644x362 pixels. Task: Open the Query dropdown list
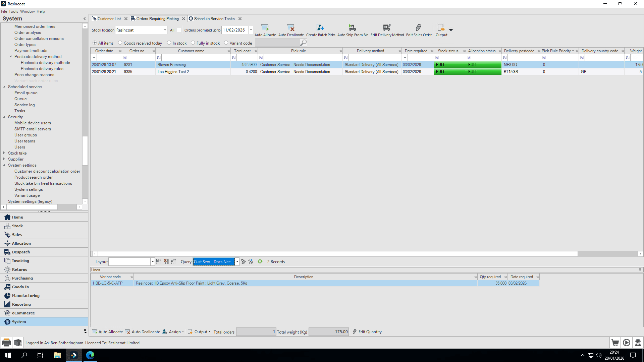237,262
